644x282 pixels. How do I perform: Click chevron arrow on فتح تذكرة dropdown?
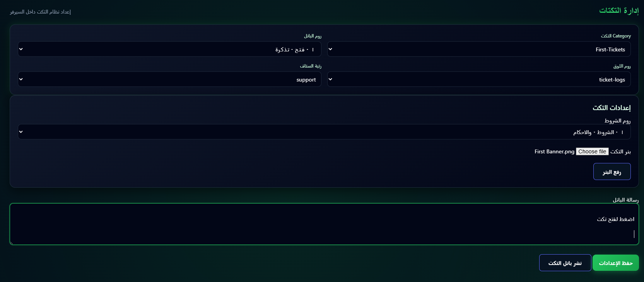pos(21,49)
